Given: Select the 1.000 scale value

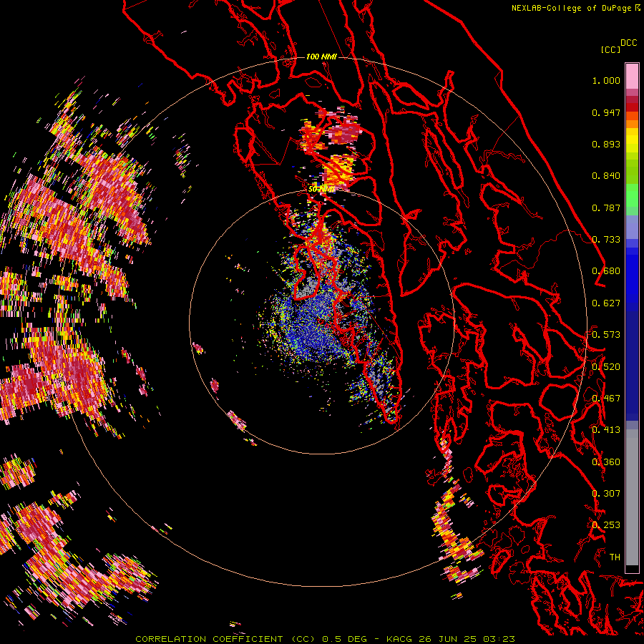Looking at the screenshot, I should pyautogui.click(x=606, y=80).
